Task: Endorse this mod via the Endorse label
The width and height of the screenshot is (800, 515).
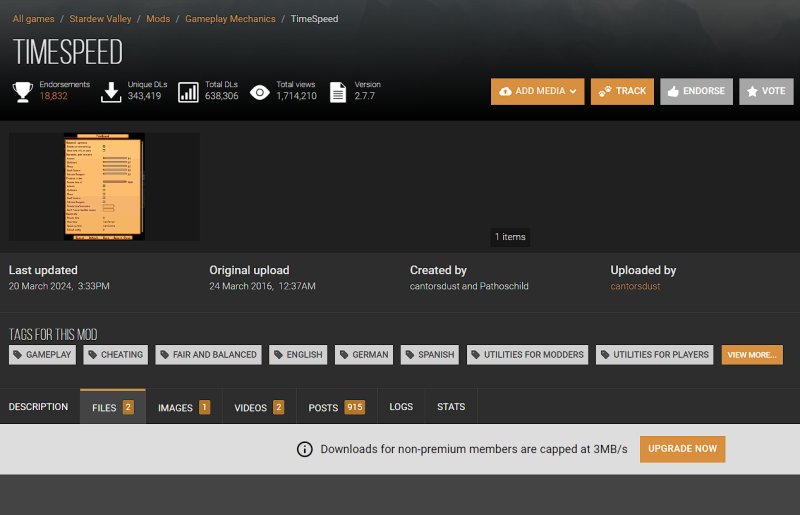Action: click(x=704, y=91)
